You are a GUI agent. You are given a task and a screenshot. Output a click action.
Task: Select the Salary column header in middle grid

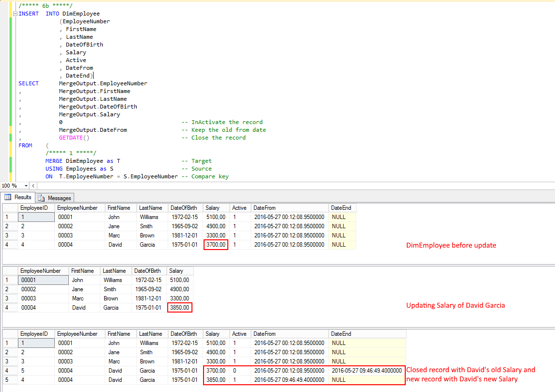tap(179, 270)
